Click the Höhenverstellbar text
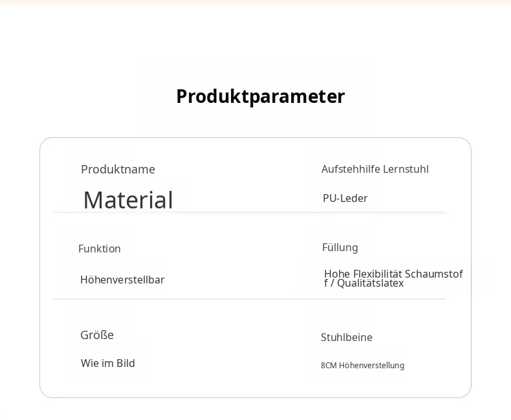The height and width of the screenshot is (420, 511). pyautogui.click(x=122, y=280)
